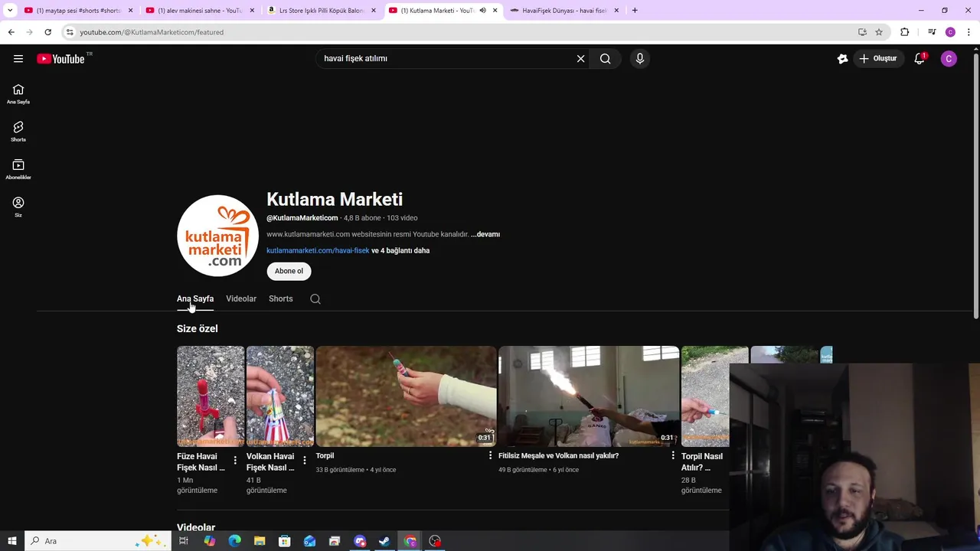Open the Oluştur create menu

[878, 58]
